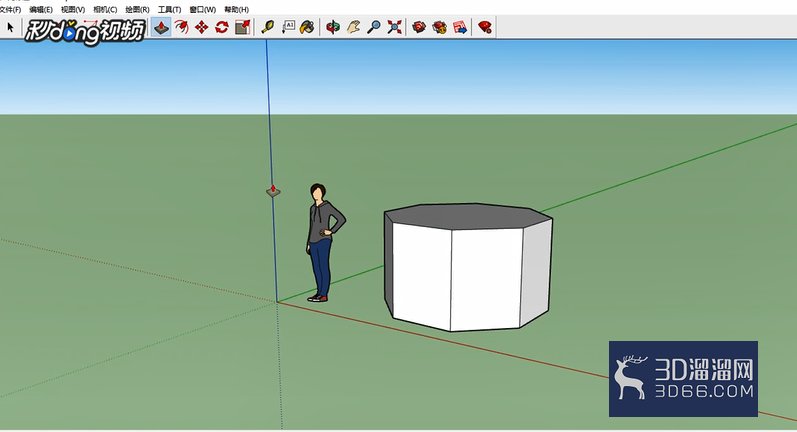Click the Zoom Extents tool
The height and width of the screenshot is (432, 797).
(394, 27)
